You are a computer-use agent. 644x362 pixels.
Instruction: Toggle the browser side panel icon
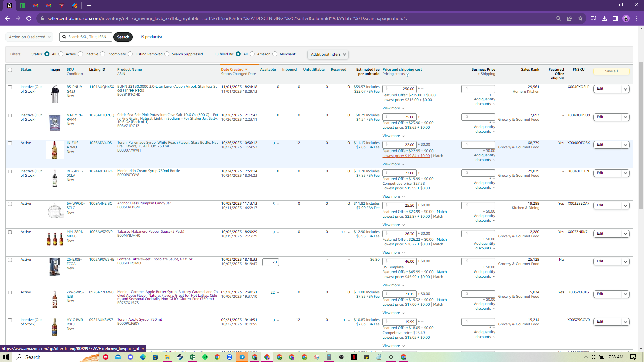click(x=615, y=18)
